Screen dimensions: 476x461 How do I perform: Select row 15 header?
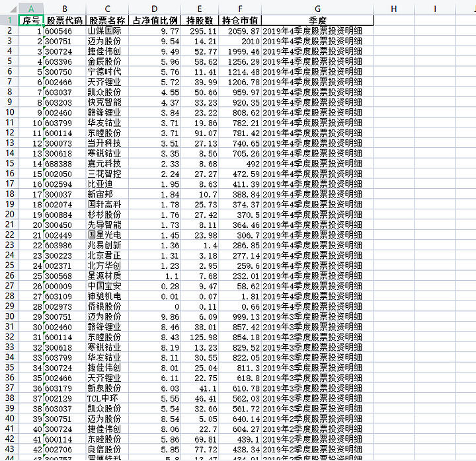[x=9, y=164]
